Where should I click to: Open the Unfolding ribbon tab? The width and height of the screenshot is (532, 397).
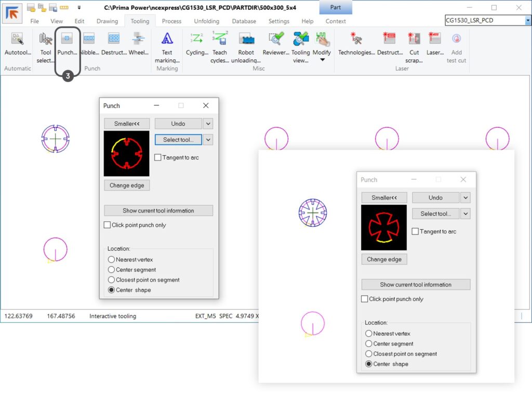click(206, 21)
